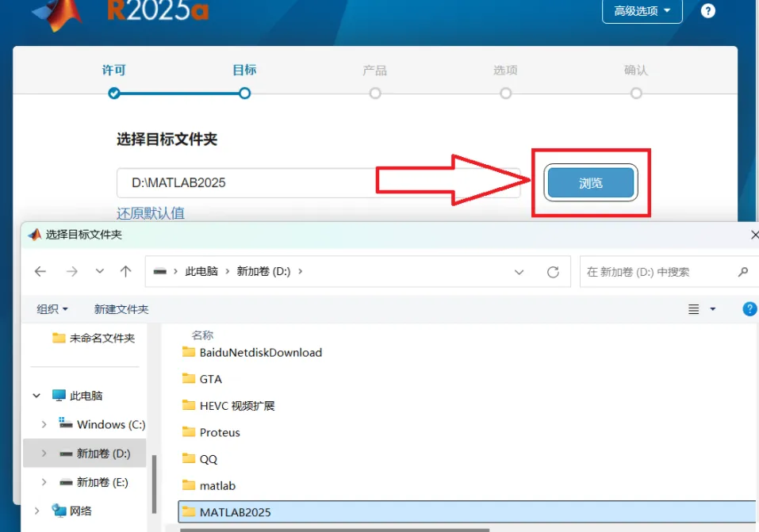
Task: Click the destination folder path field
Action: [319, 183]
